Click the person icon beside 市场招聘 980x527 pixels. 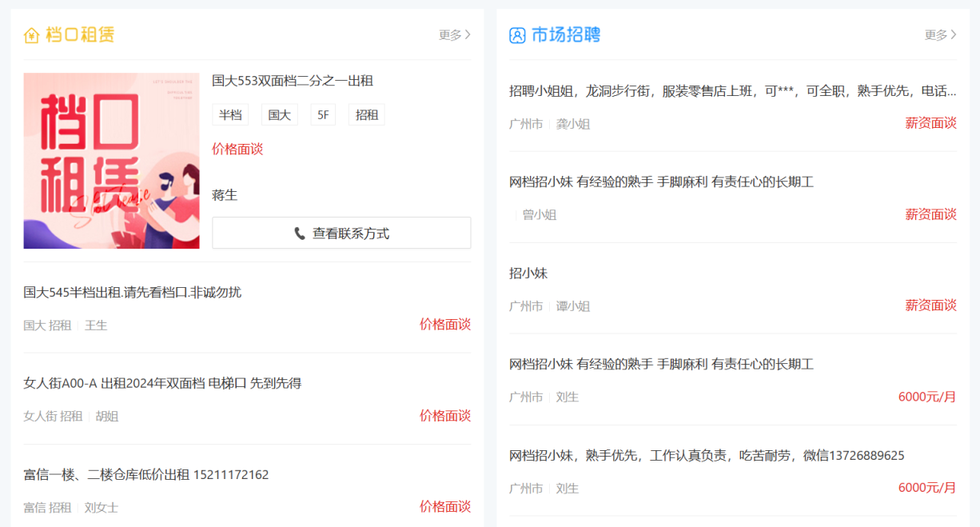[x=517, y=35]
